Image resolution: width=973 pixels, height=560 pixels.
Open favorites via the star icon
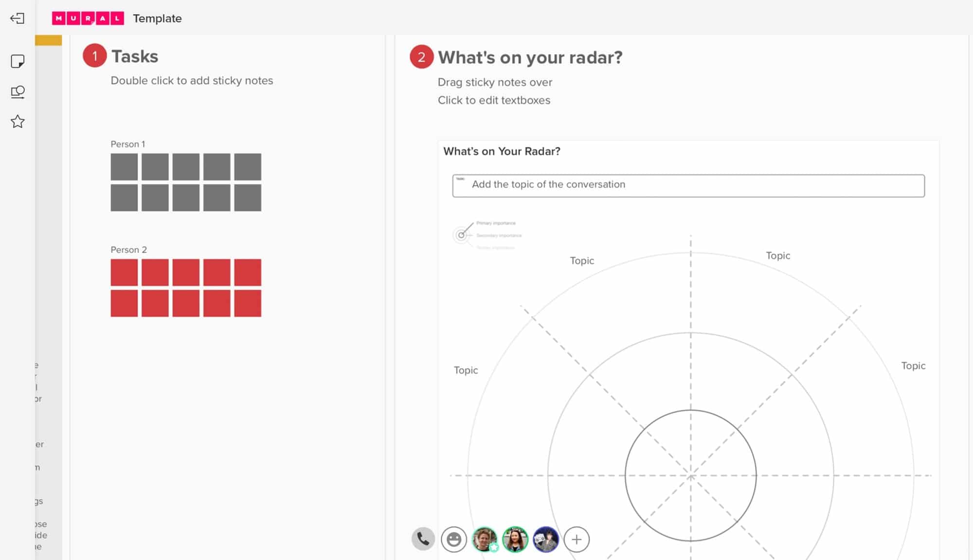[18, 122]
